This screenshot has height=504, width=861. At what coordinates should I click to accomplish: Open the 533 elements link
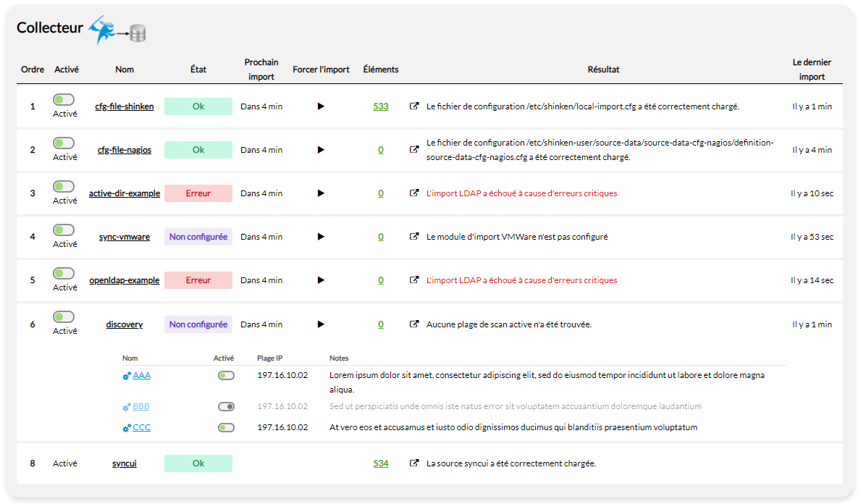[x=381, y=106]
